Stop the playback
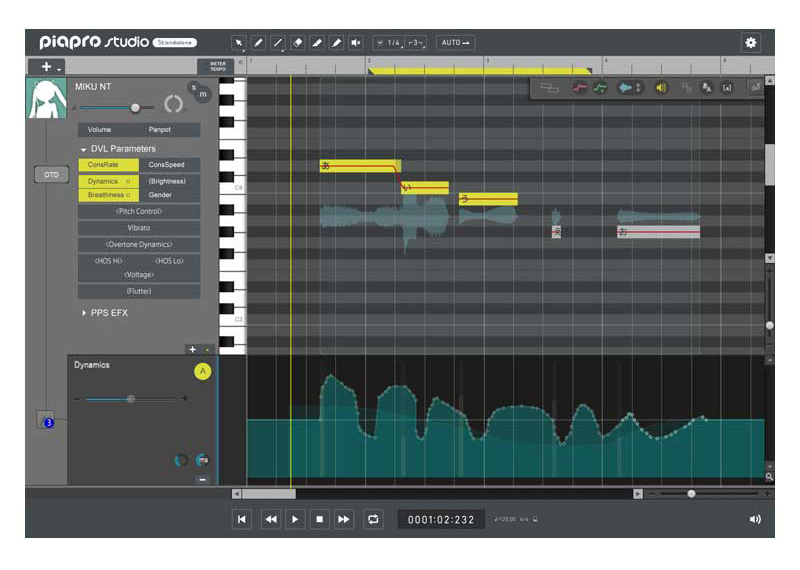 click(x=319, y=519)
